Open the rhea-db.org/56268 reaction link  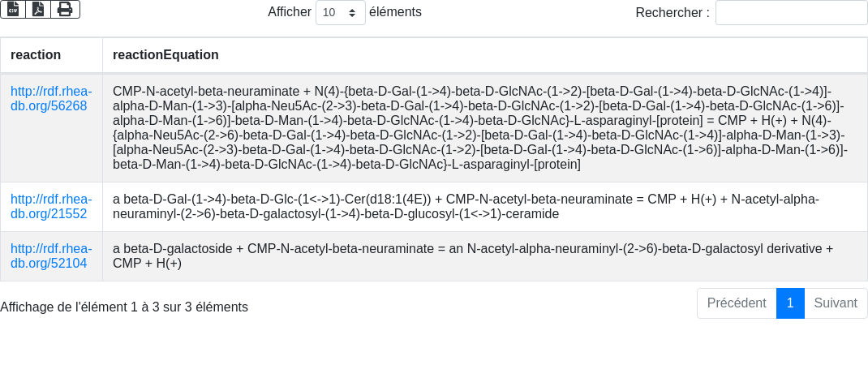[x=51, y=99]
